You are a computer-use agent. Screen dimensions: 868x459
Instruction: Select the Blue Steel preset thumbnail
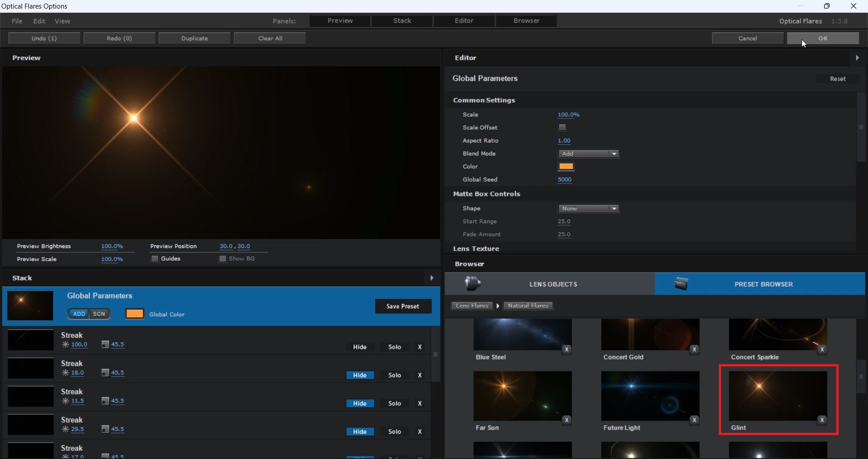523,335
